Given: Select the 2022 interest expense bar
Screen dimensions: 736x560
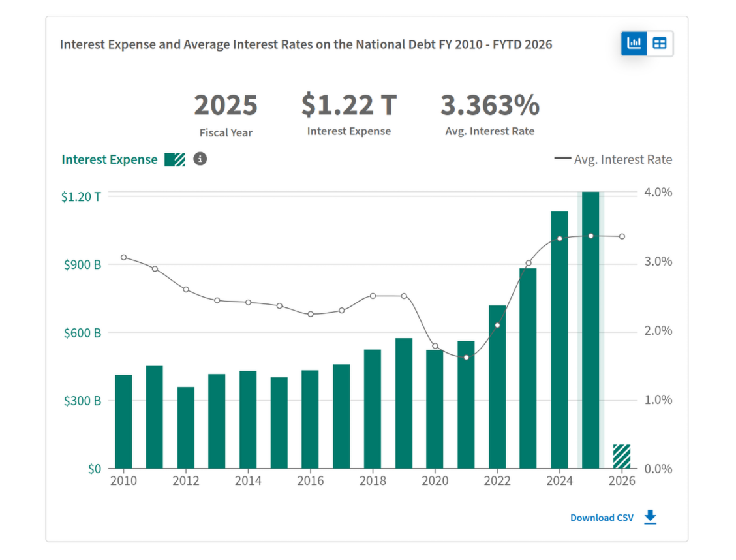Looking at the screenshot, I should pyautogui.click(x=497, y=387).
